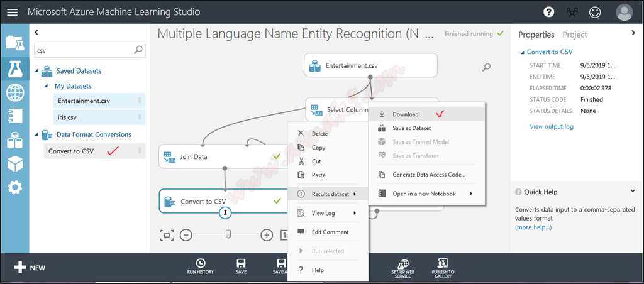Open the Notebooks sidebar icon
Viewport: 644px width, 284px height.
coord(15,116)
